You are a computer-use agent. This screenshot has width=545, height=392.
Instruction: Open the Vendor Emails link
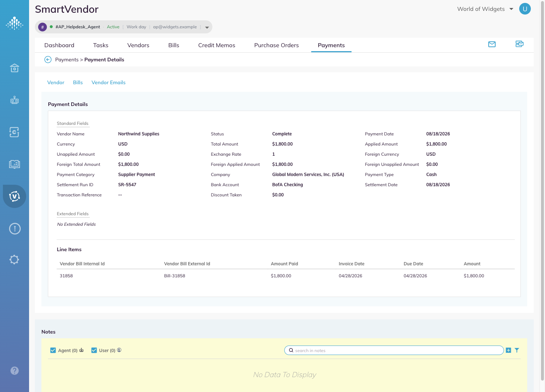click(109, 82)
